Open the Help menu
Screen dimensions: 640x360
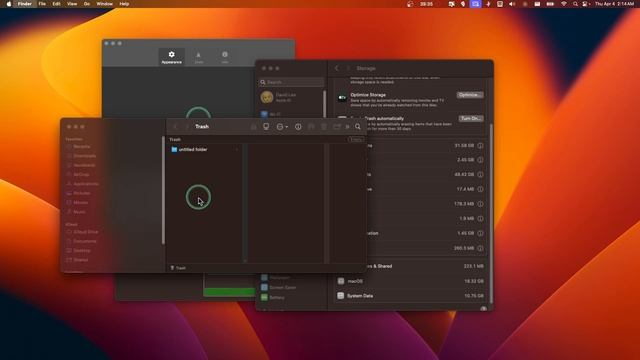pos(124,4)
